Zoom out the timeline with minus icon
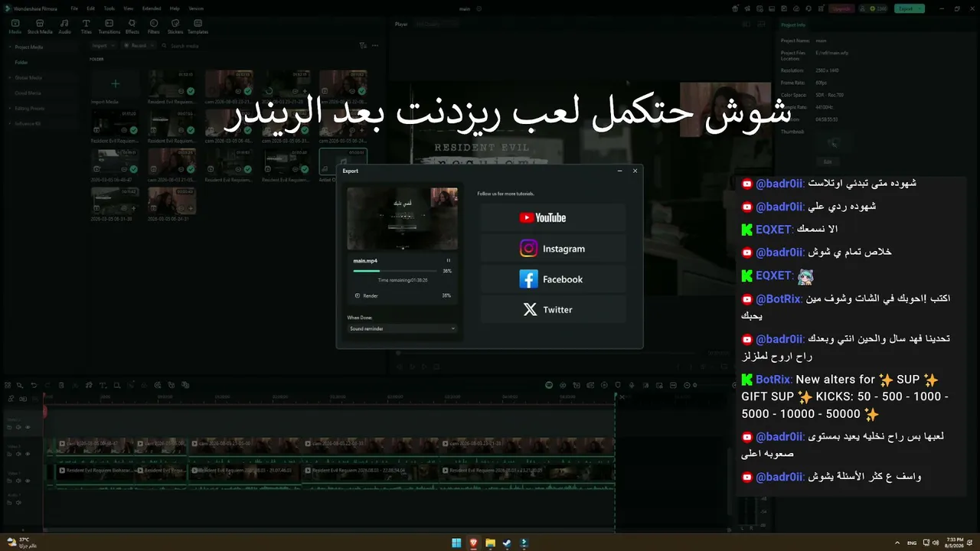Viewport: 980px width, 551px height. pos(686,385)
